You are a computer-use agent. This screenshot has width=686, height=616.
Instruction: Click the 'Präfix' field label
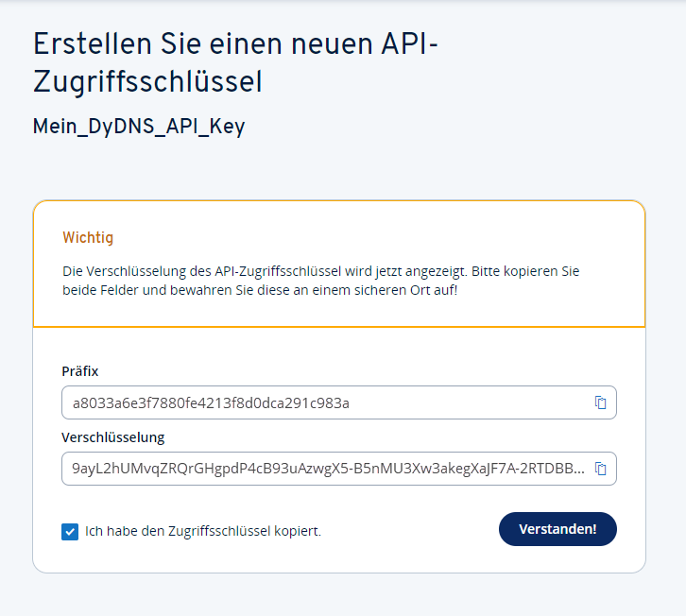pyautogui.click(x=80, y=371)
